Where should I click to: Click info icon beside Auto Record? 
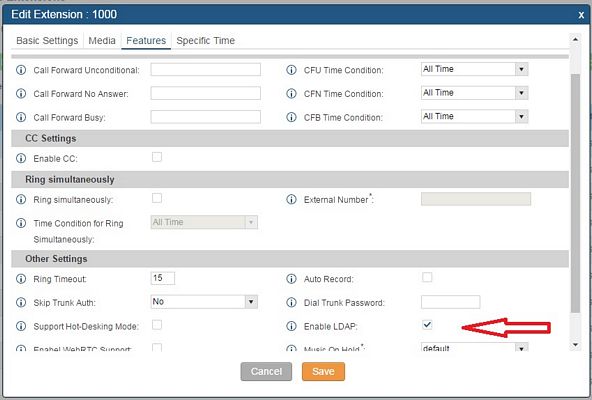(x=291, y=279)
